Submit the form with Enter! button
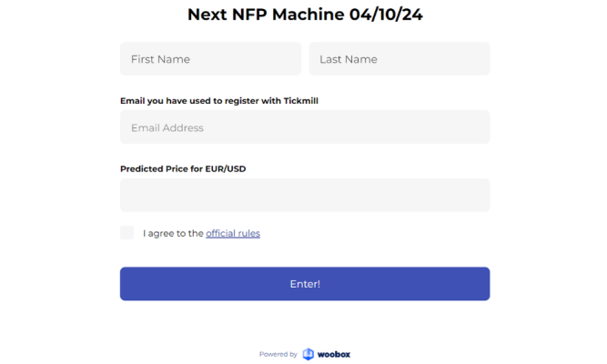 coord(305,284)
